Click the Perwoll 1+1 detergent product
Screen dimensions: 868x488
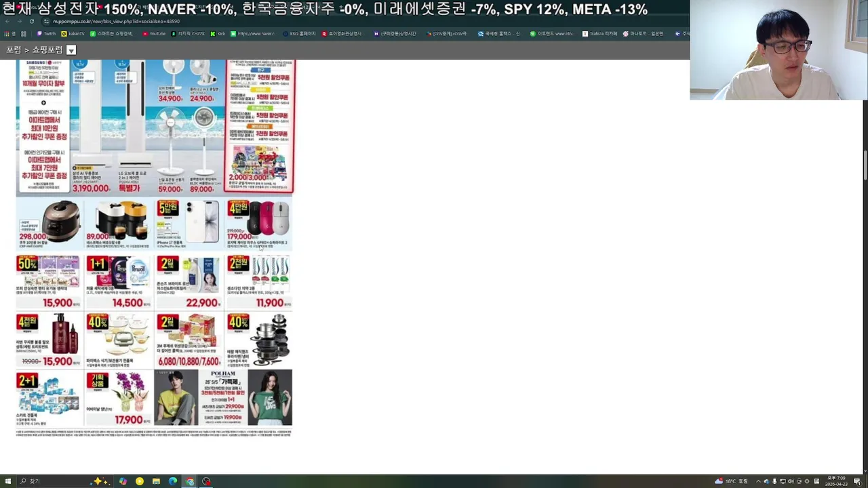click(119, 282)
